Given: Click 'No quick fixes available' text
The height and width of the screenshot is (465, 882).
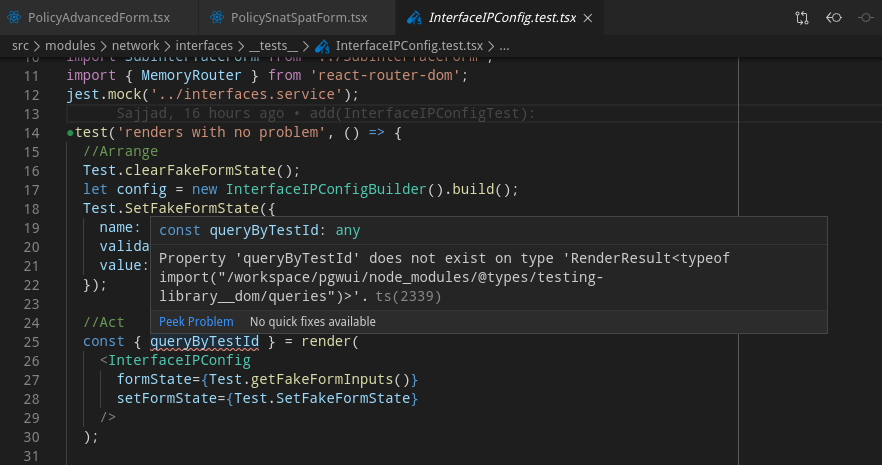Looking at the screenshot, I should [x=313, y=322].
